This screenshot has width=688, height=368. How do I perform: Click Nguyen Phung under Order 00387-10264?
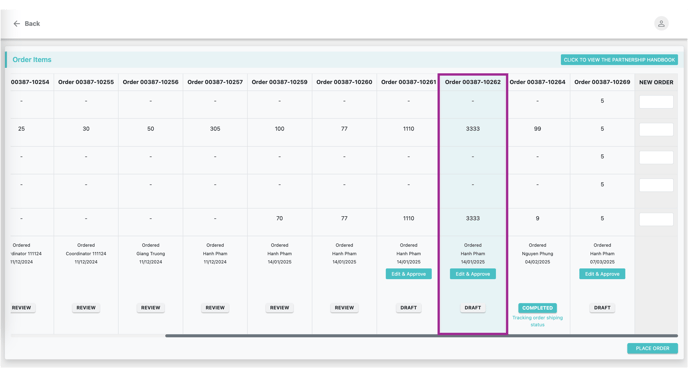coord(538,254)
